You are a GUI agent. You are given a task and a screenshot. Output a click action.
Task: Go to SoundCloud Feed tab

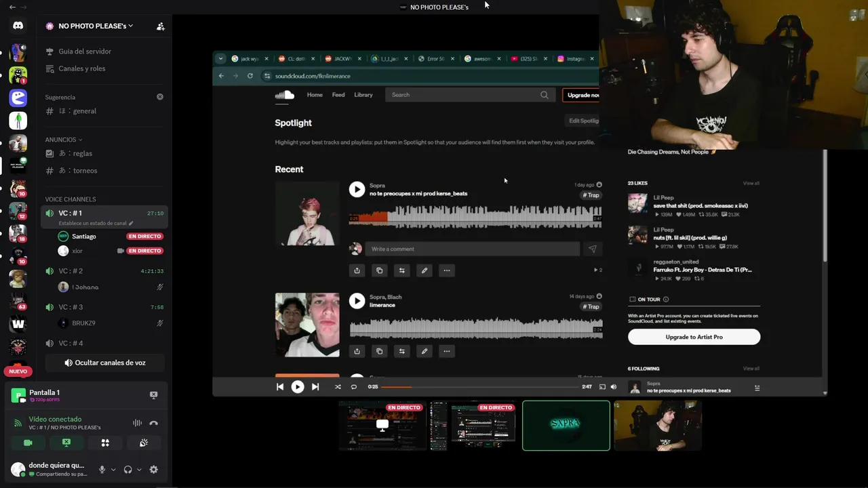(338, 95)
